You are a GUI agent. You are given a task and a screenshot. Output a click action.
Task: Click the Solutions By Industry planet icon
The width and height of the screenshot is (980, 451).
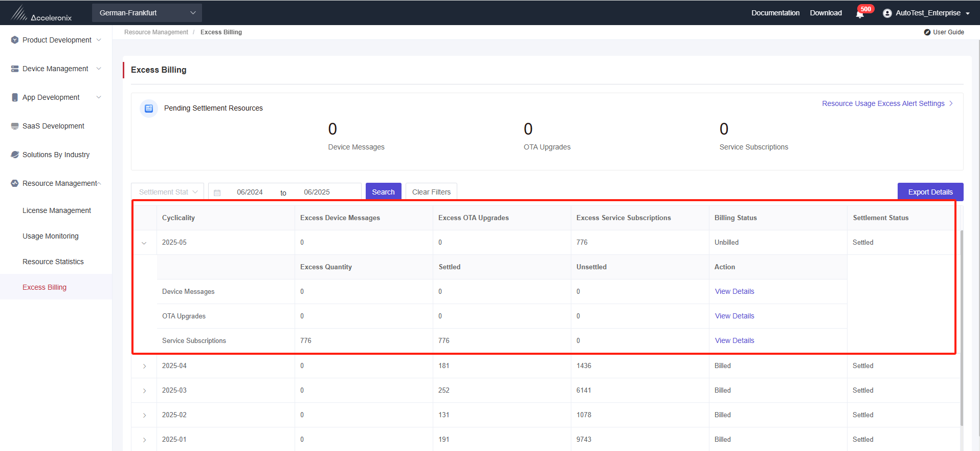pyautogui.click(x=15, y=155)
